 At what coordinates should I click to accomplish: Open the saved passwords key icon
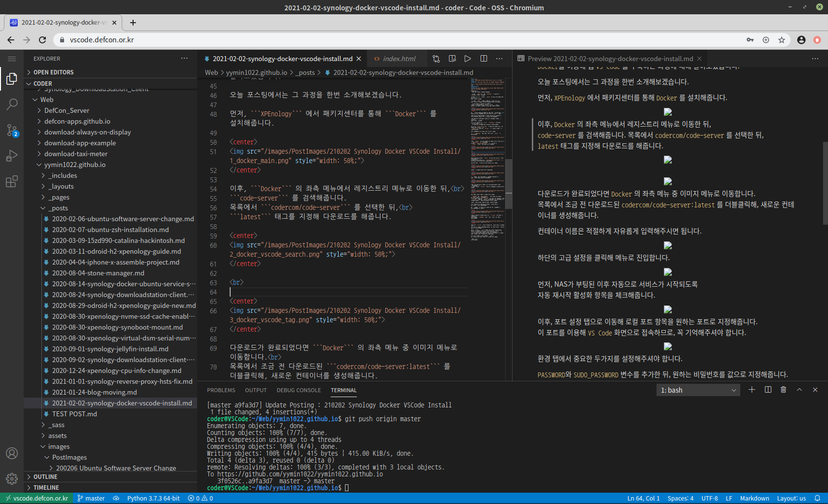click(x=750, y=40)
